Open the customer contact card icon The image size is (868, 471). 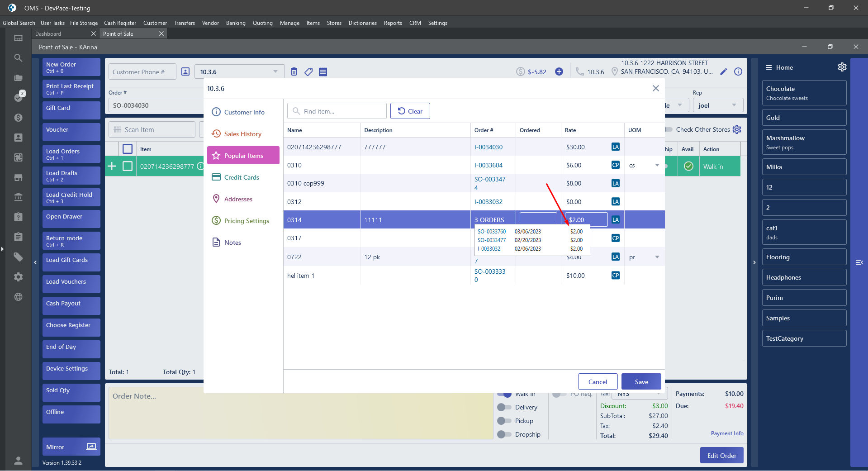click(185, 71)
